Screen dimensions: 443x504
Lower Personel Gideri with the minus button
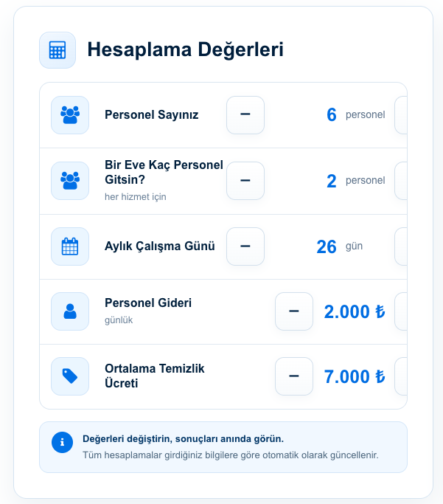(294, 311)
